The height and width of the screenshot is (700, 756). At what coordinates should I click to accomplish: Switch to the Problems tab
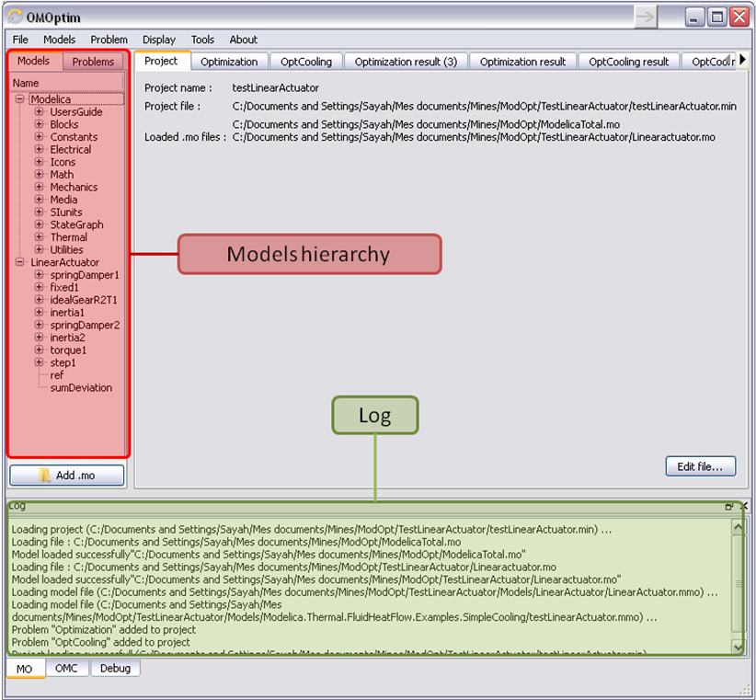[93, 62]
